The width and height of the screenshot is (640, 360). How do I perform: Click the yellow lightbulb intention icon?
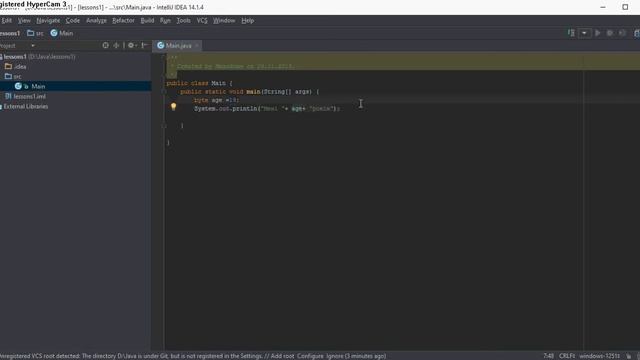[x=173, y=107]
